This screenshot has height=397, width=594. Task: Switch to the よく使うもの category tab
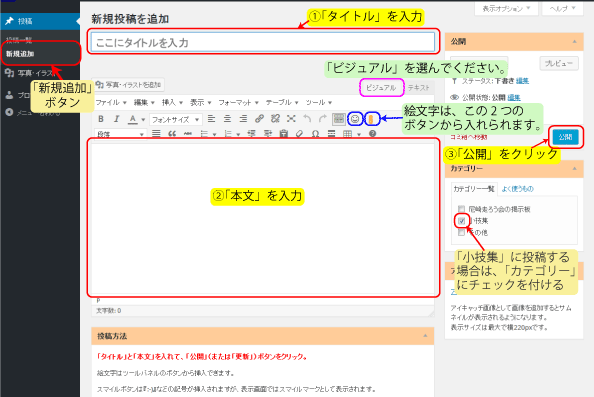(517, 189)
